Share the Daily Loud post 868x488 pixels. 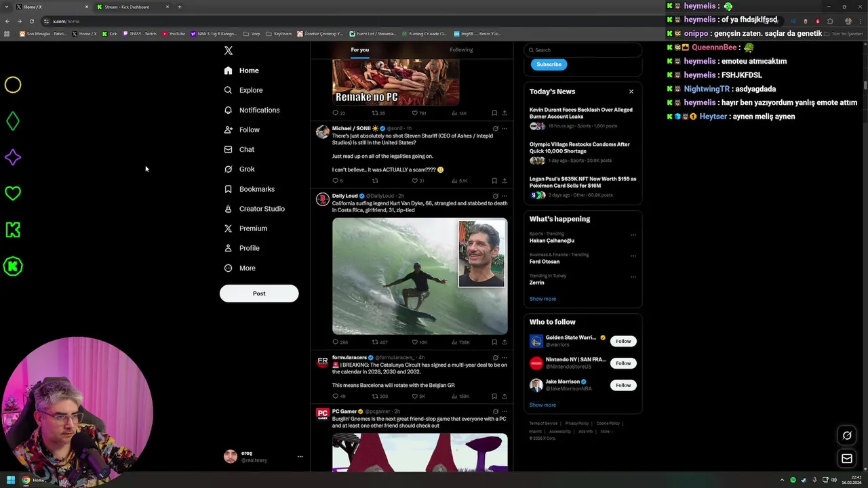pos(505,342)
